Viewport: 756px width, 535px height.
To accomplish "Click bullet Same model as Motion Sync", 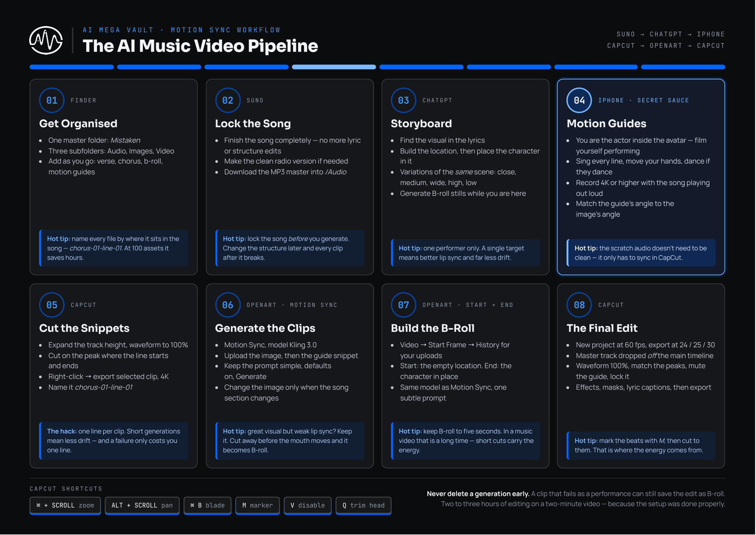I will click(453, 393).
